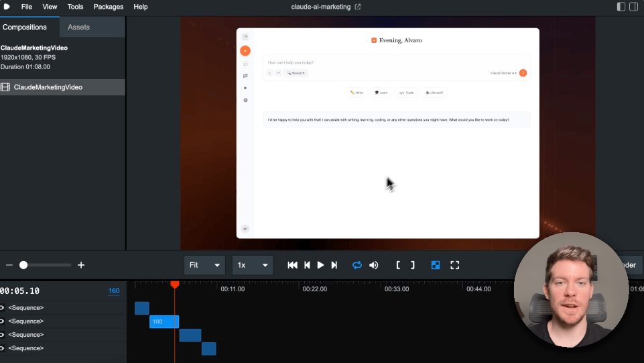Select the ClaudeMarketingVideo composition in the list
644x363 pixels.
(x=62, y=87)
